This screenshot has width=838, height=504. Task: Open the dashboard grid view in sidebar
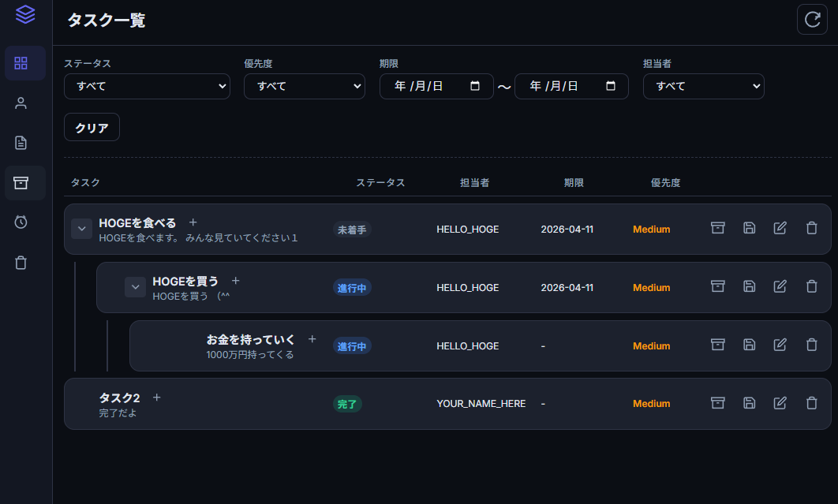21,63
